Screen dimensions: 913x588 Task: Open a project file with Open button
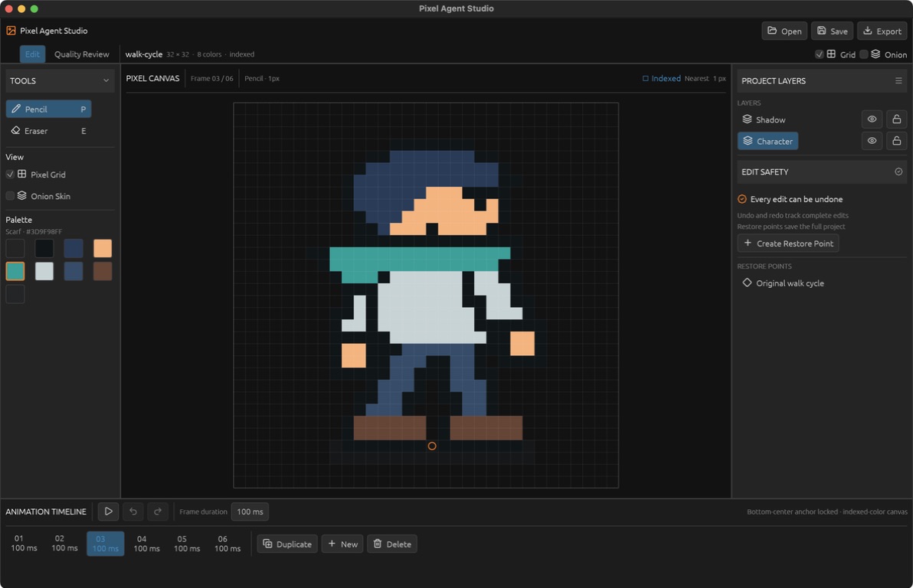[x=784, y=31]
